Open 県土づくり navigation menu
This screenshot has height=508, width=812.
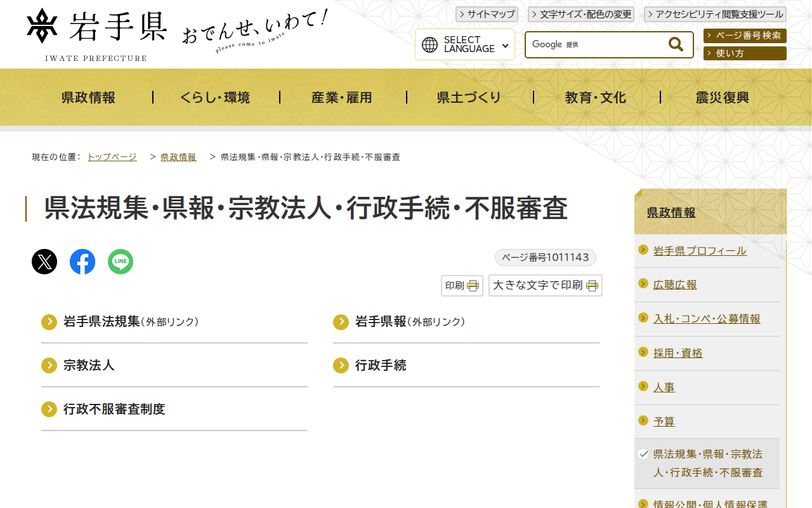[469, 97]
